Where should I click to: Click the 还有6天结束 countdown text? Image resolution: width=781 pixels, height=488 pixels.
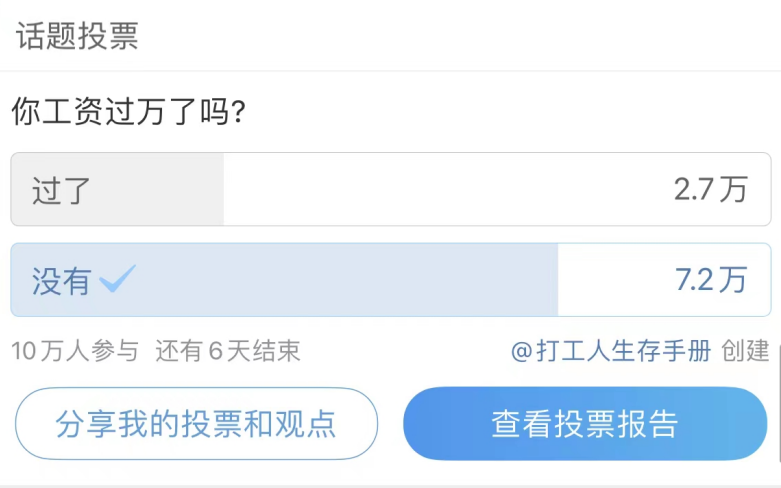pyautogui.click(x=228, y=351)
